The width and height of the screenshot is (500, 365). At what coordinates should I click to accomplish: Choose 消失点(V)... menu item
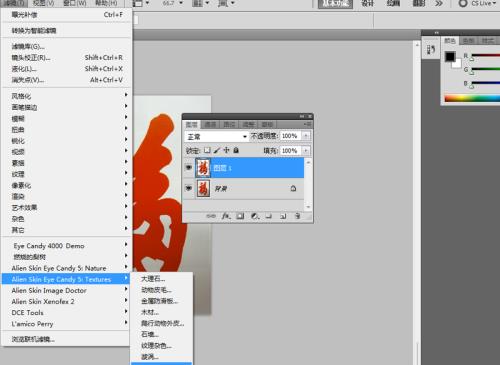tap(67, 80)
